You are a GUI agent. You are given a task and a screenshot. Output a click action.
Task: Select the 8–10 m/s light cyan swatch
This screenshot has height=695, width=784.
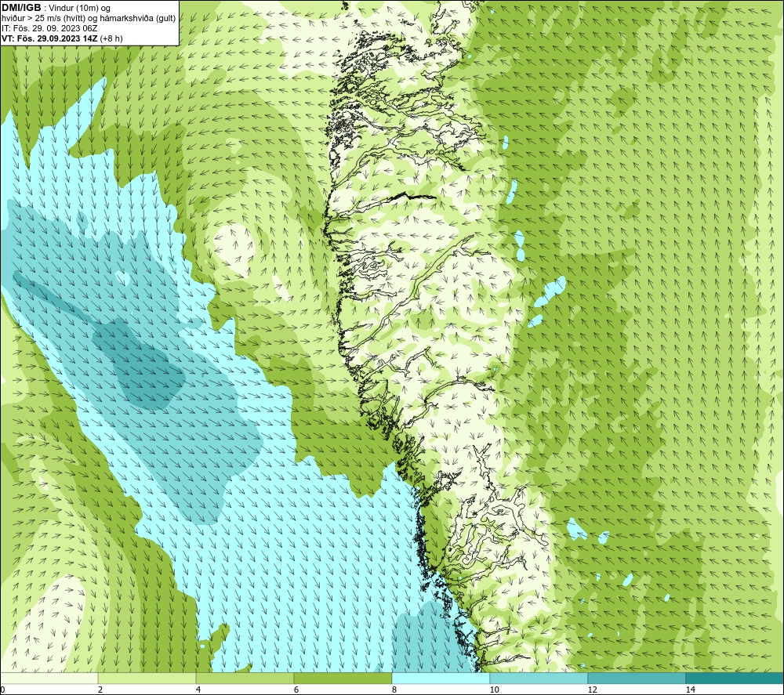(441, 678)
